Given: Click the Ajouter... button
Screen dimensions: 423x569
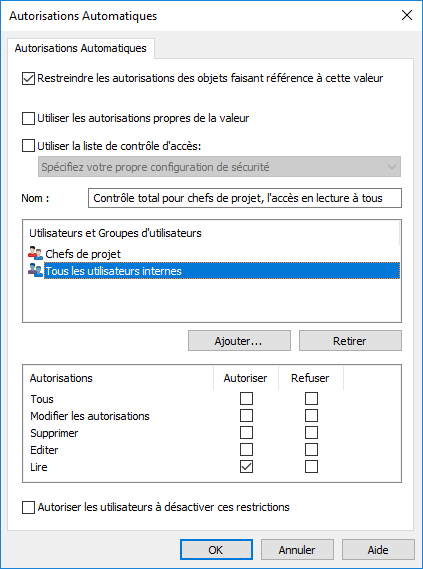Looking at the screenshot, I should pyautogui.click(x=239, y=341).
